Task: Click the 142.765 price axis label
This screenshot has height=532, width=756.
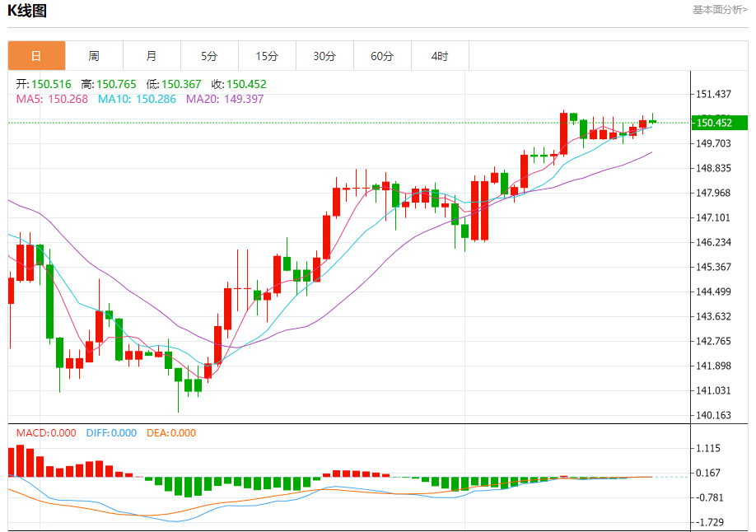Action: [x=713, y=341]
